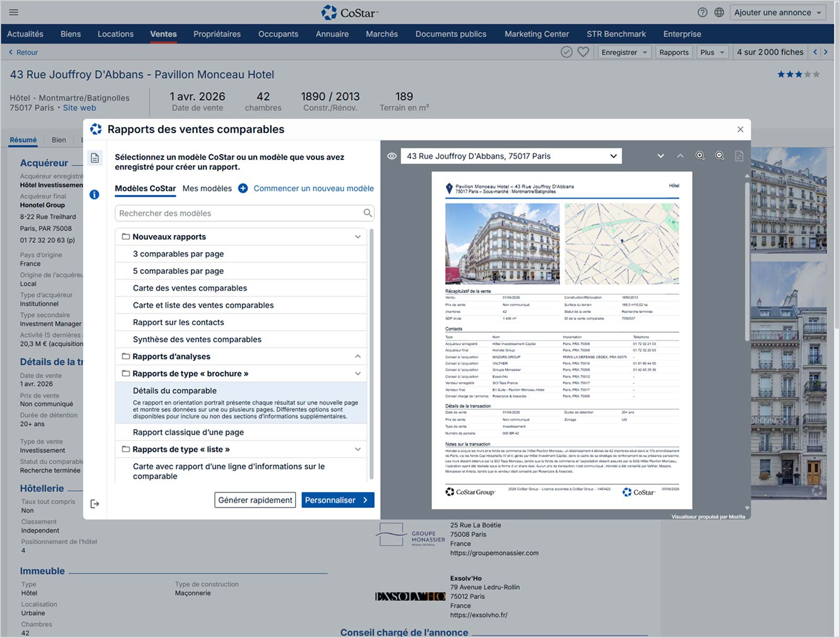
Task: Click the exit icon at dialog sidebar bottom
Action: coord(95,504)
